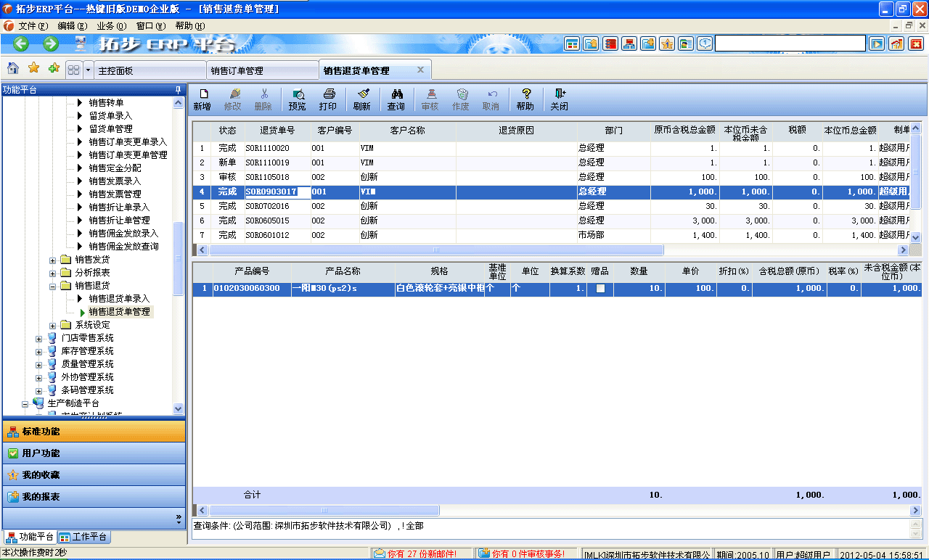The height and width of the screenshot is (560, 929).
Task: Click the search input field in the toolbar
Action: coord(790,43)
